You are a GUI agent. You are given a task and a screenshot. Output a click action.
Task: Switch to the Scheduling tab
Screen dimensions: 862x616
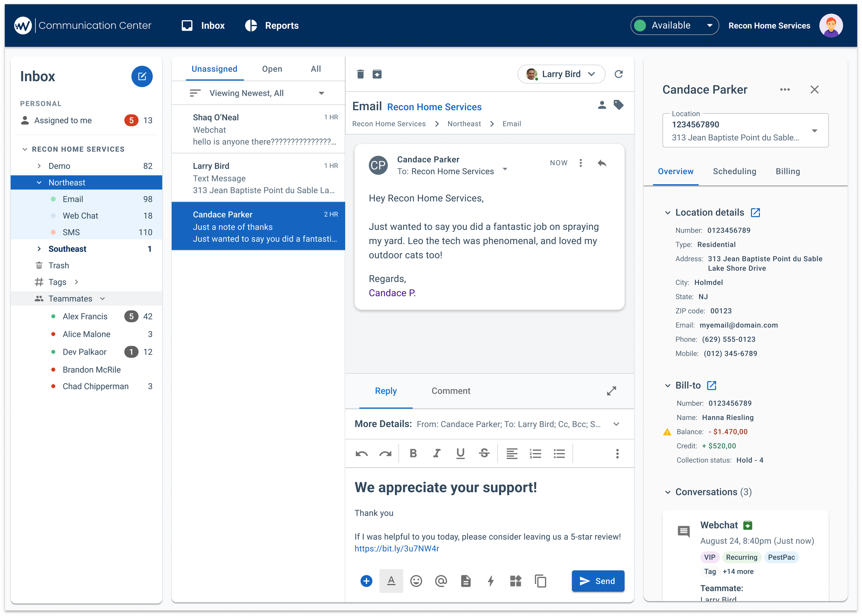[734, 171]
